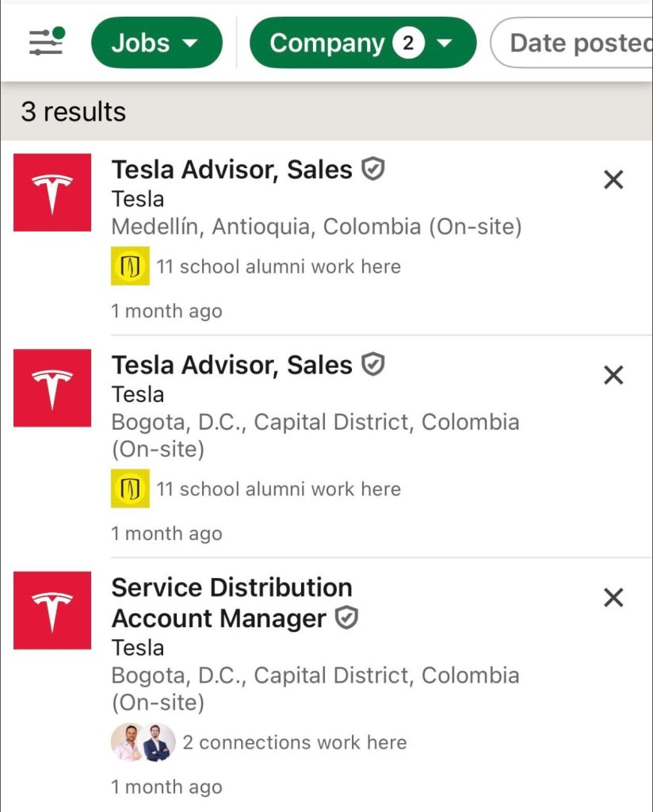653x812 pixels.
Task: Click the connections profile photos thumbnail
Action: pyautogui.click(x=143, y=742)
